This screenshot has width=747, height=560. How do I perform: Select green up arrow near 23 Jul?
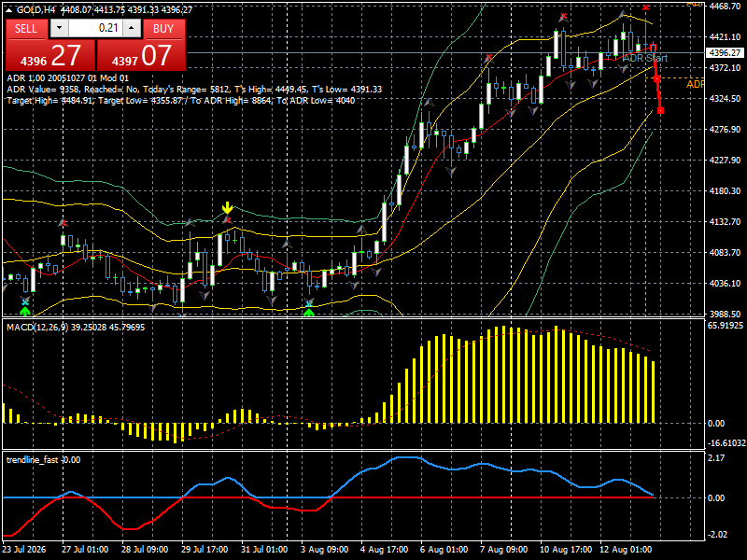(x=25, y=312)
